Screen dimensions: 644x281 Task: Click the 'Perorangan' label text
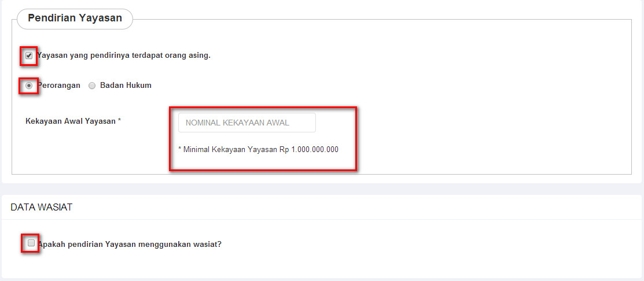click(x=59, y=86)
